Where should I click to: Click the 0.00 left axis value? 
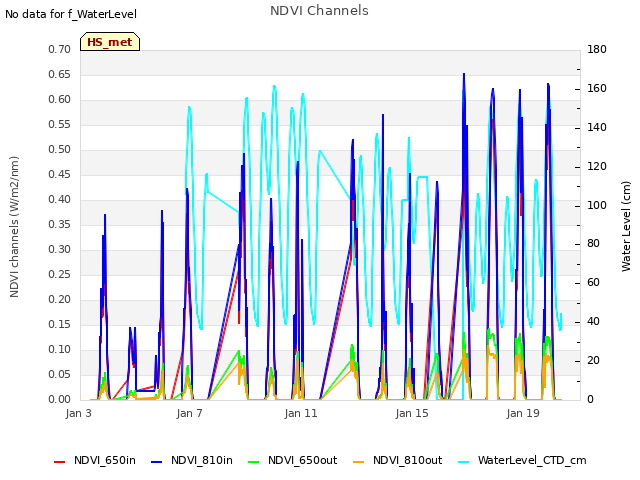(60, 399)
